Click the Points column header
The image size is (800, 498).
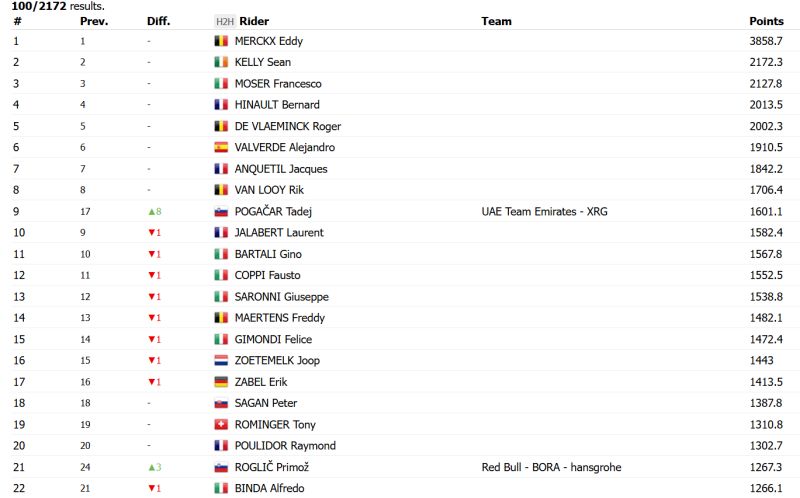pyautogui.click(x=766, y=21)
